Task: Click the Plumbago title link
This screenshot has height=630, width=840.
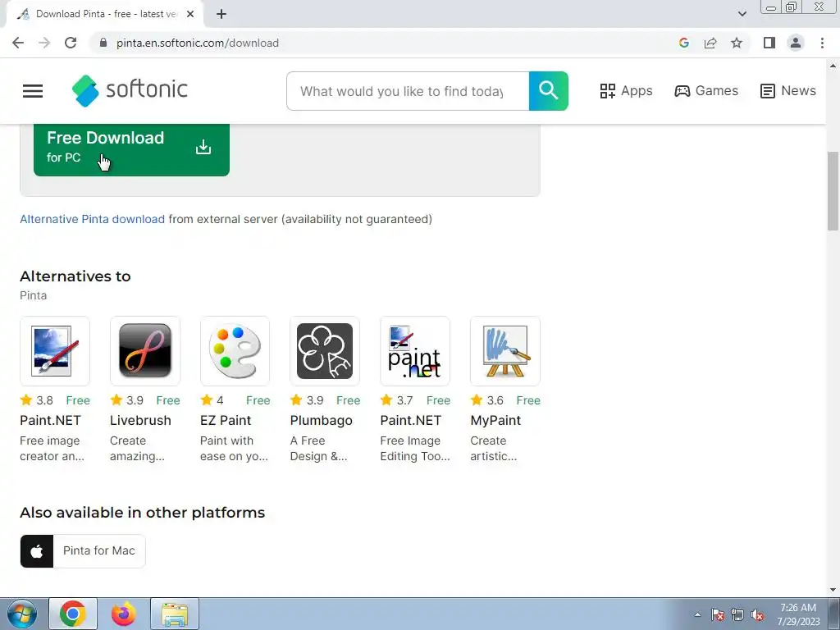Action: (x=321, y=421)
